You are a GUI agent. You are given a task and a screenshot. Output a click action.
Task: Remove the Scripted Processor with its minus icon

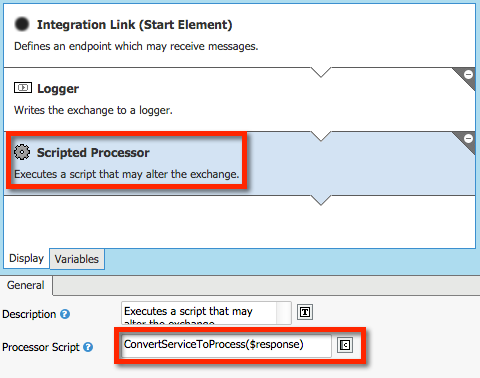pos(468,138)
